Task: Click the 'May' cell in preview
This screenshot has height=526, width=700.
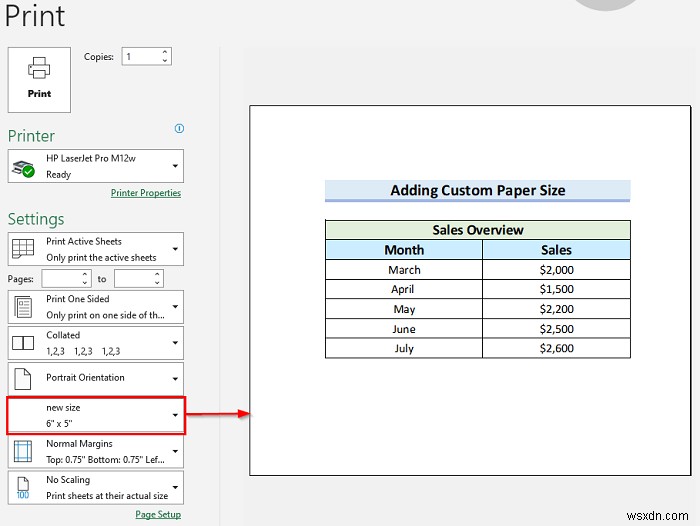Action: [x=404, y=309]
